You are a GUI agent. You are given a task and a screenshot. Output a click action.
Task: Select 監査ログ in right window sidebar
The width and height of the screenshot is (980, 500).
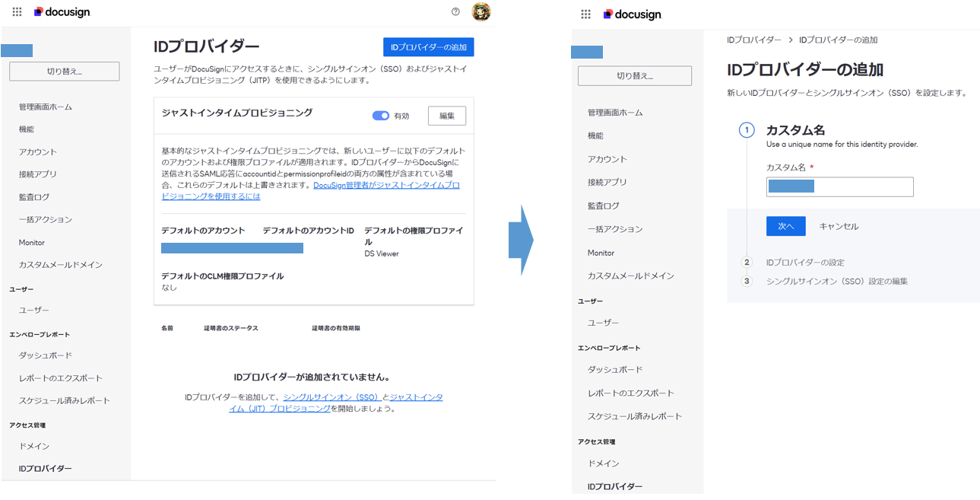point(604,205)
